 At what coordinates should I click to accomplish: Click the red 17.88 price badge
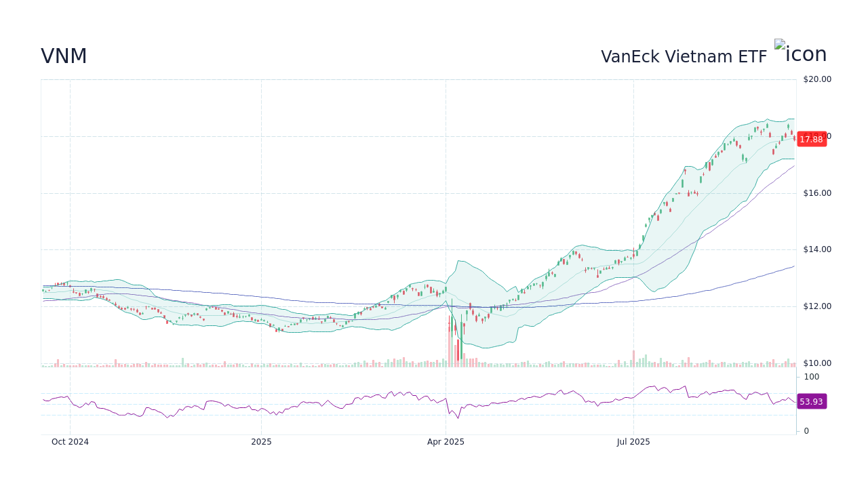pos(812,139)
